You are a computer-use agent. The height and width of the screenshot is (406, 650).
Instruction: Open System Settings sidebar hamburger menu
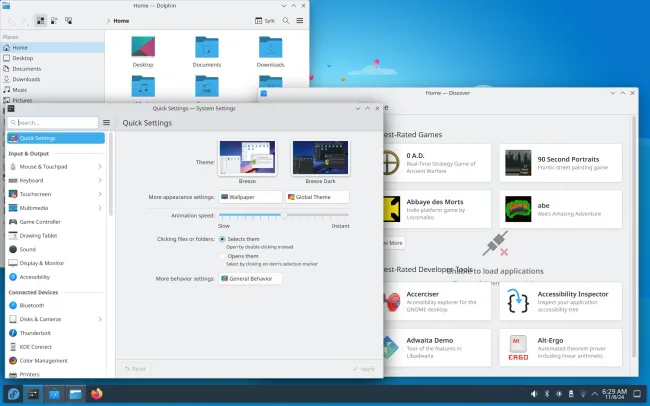click(x=106, y=122)
